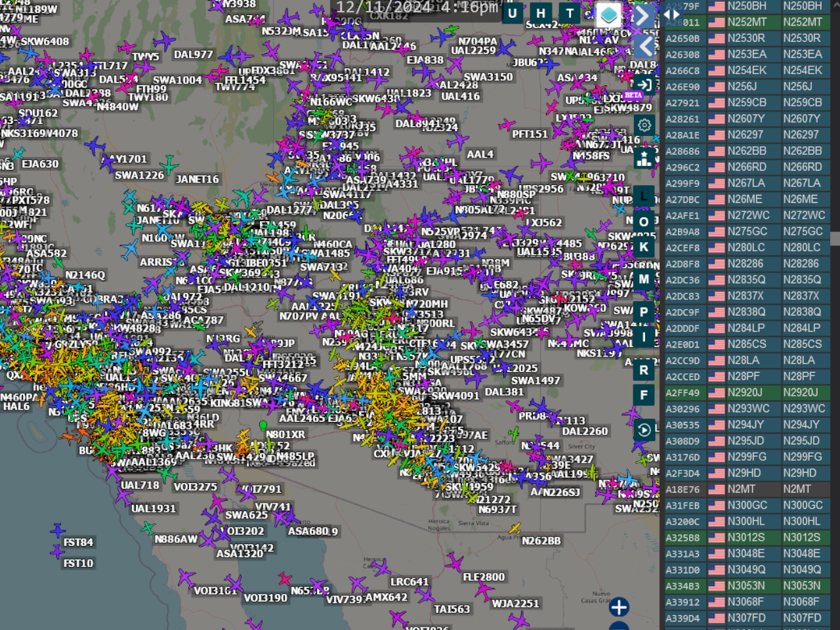
Task: Click the DAL2260 label on the map
Action: point(585,431)
